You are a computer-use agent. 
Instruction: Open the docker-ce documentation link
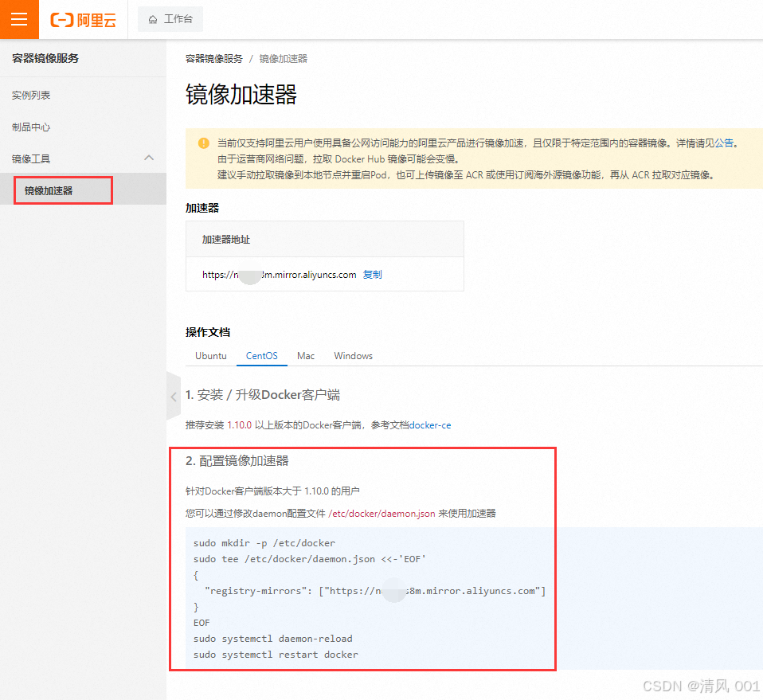click(x=430, y=425)
